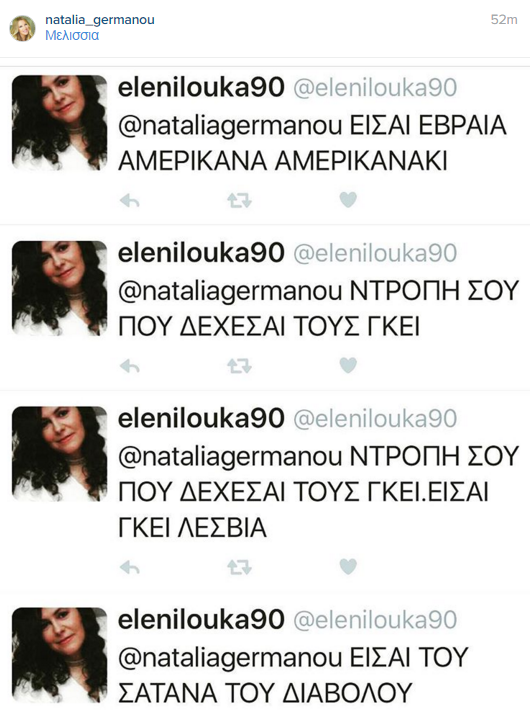Open natalia_germanou profile from username
This screenshot has width=530, height=711.
pyautogui.click(x=100, y=20)
